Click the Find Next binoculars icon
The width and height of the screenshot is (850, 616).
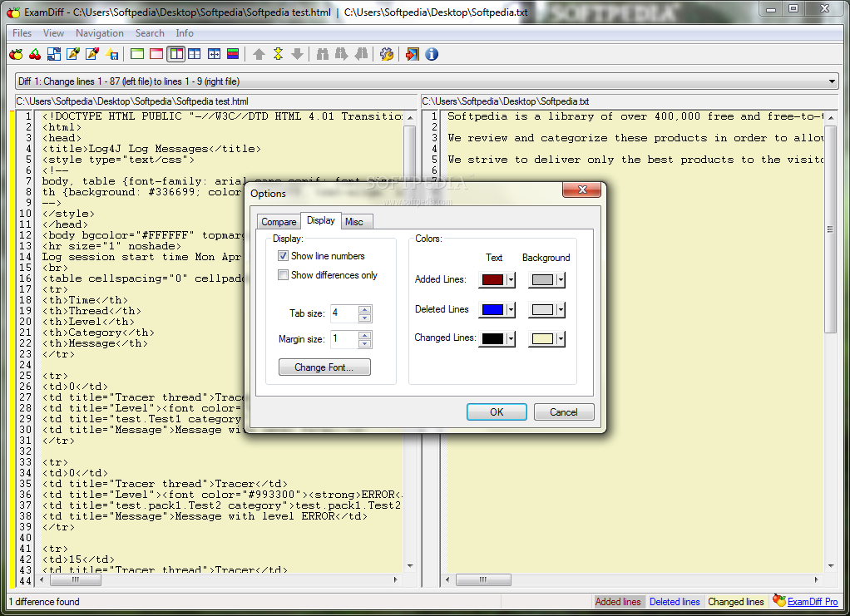tap(342, 54)
